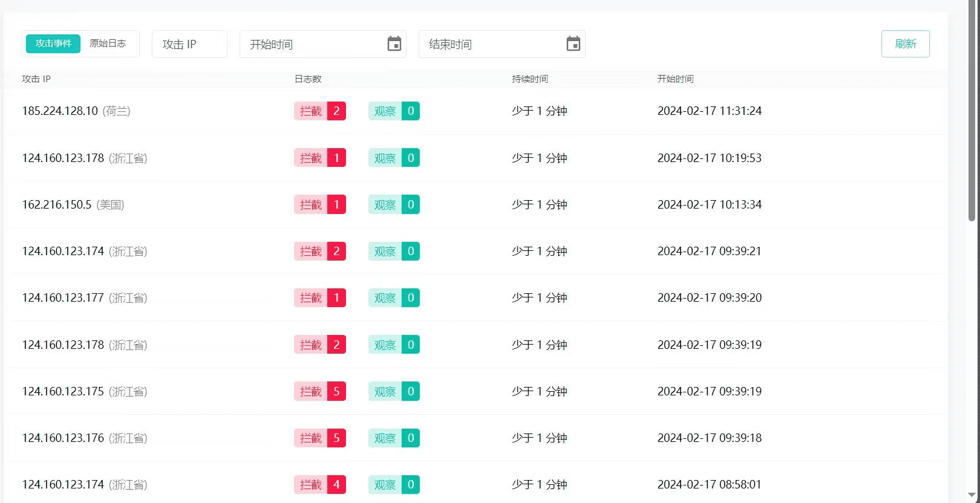Click the page vertical scrollbar
The width and height of the screenshot is (980, 503).
click(x=972, y=111)
